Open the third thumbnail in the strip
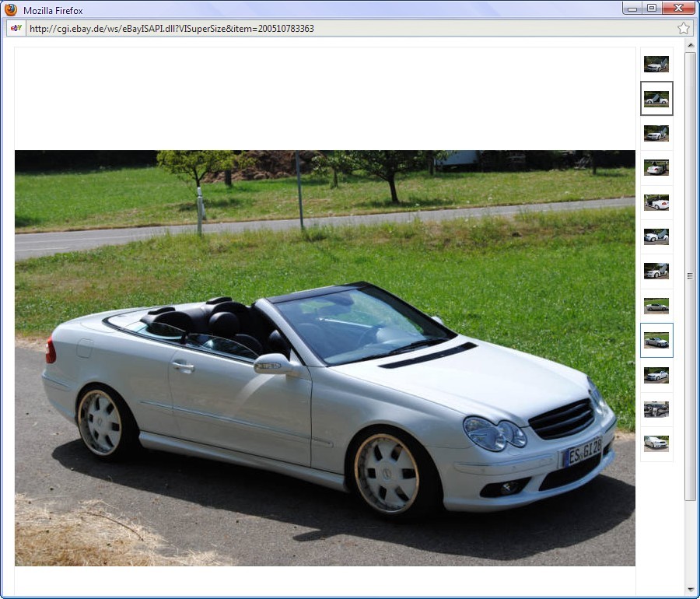The width and height of the screenshot is (700, 599). pyautogui.click(x=656, y=133)
